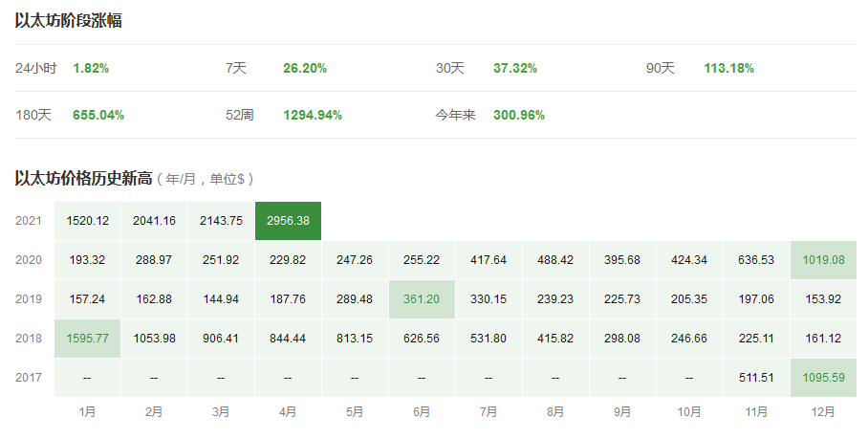
Task: Select the 2017 year row label
Action: point(29,378)
